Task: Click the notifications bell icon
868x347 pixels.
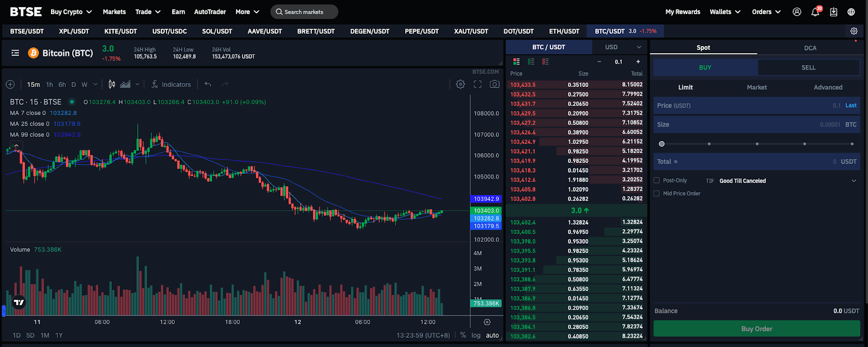Action: click(815, 12)
